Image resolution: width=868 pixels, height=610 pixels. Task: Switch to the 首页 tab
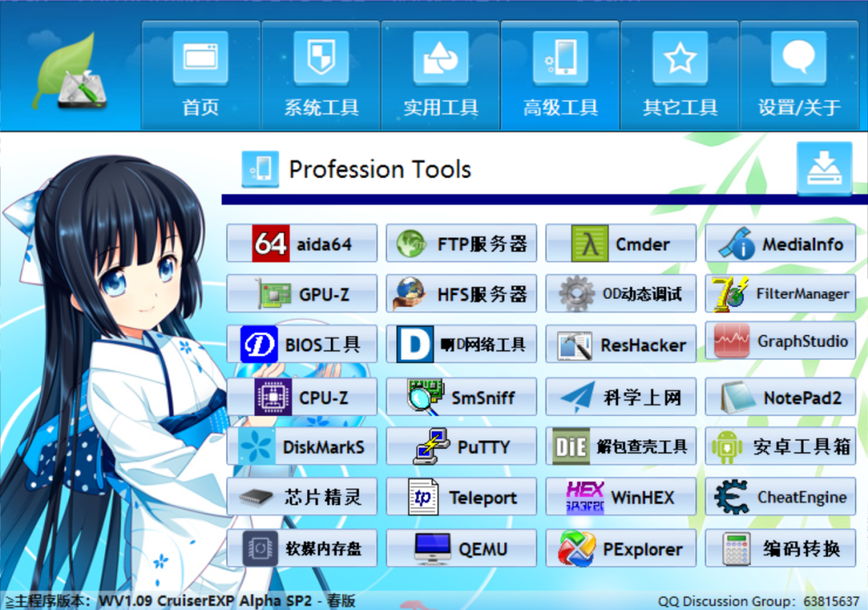tap(200, 76)
